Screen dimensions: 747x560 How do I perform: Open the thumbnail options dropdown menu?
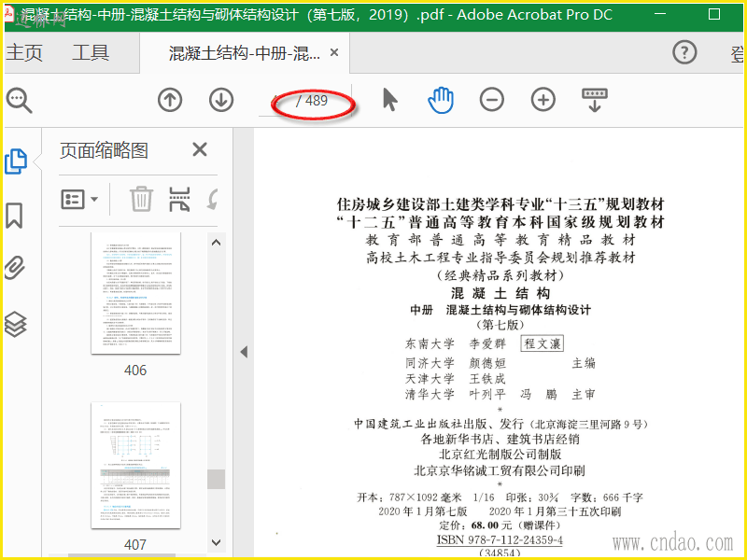(x=79, y=199)
